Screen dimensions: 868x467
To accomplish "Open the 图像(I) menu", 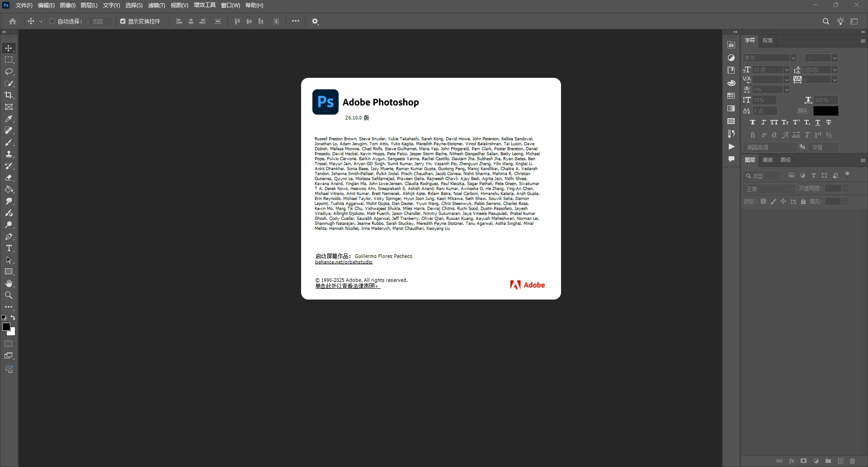I will pos(67,5).
